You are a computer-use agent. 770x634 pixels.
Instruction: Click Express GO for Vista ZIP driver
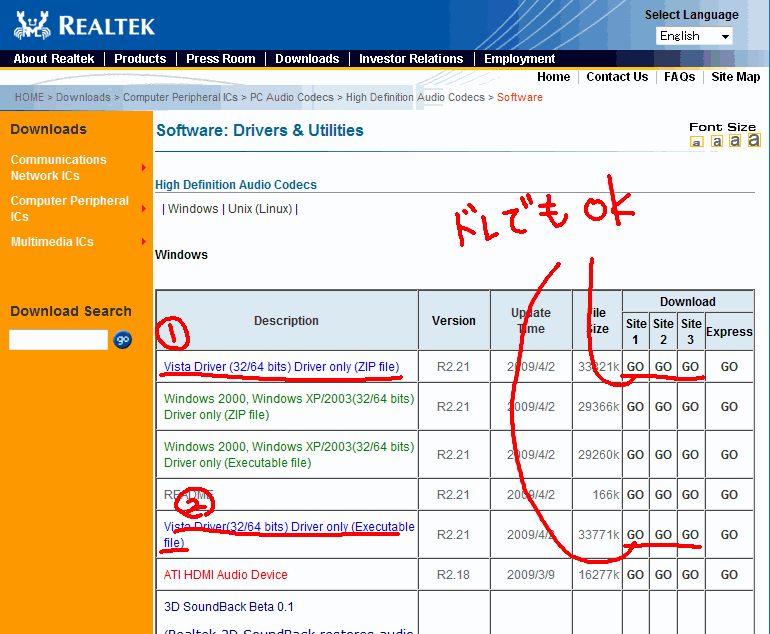[729, 367]
